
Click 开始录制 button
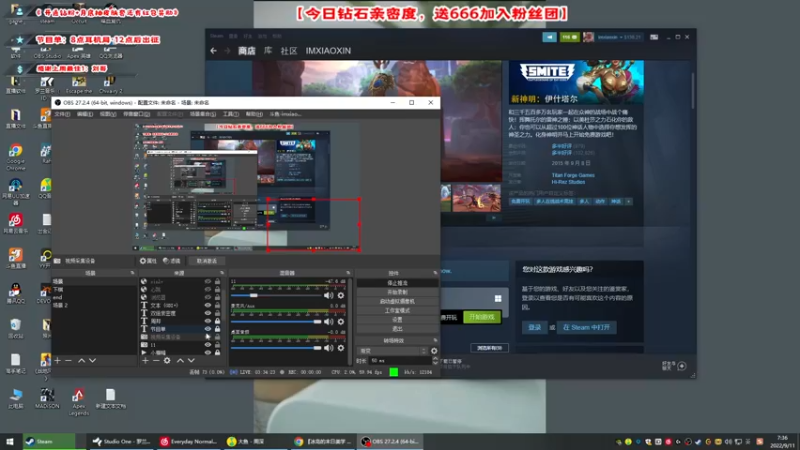point(397,292)
